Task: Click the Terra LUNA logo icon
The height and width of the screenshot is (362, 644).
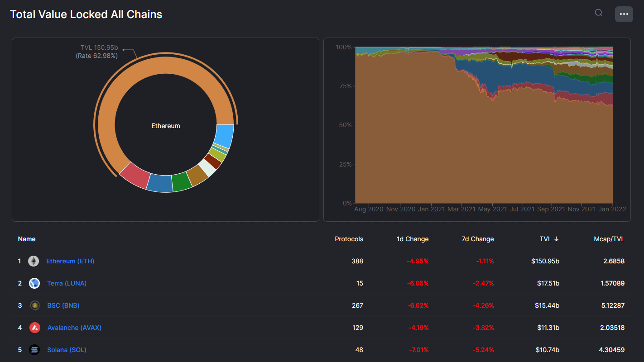Action: [x=34, y=283]
